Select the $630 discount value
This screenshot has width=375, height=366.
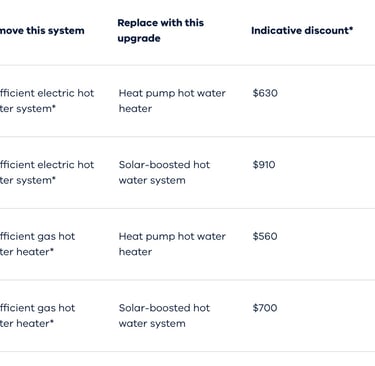(x=265, y=93)
